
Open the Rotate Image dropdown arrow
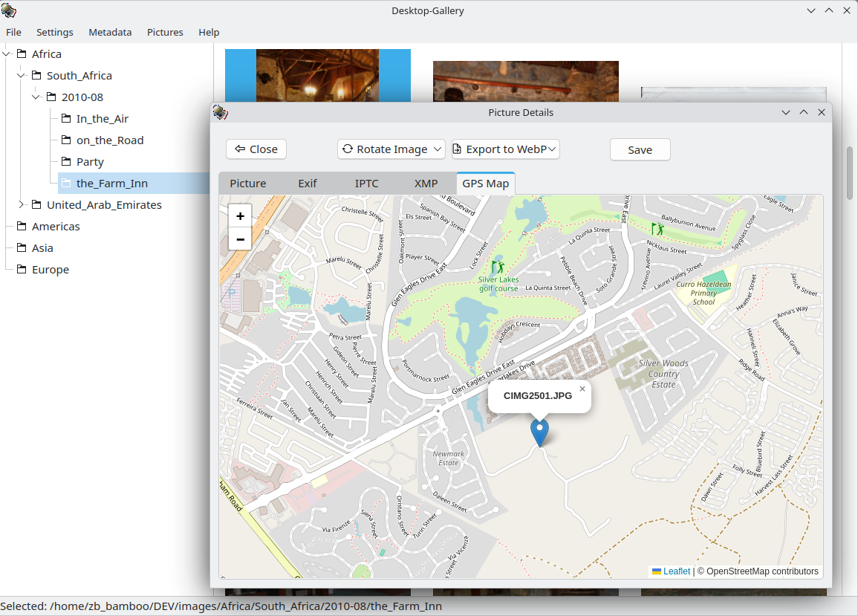point(436,149)
